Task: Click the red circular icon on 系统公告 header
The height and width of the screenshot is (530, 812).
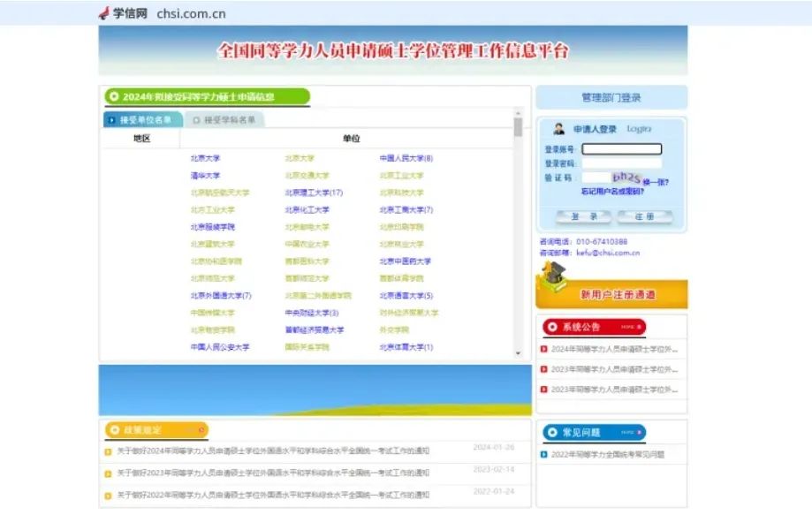Action: (553, 326)
